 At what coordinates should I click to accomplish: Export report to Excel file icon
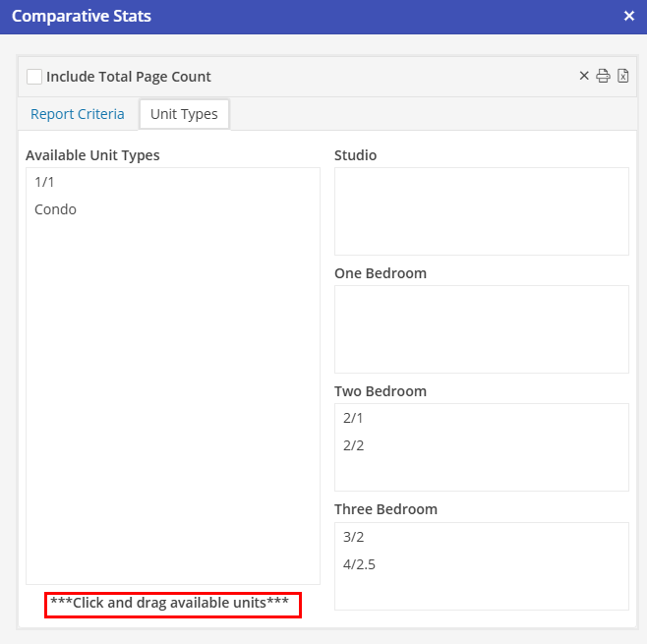(x=623, y=77)
